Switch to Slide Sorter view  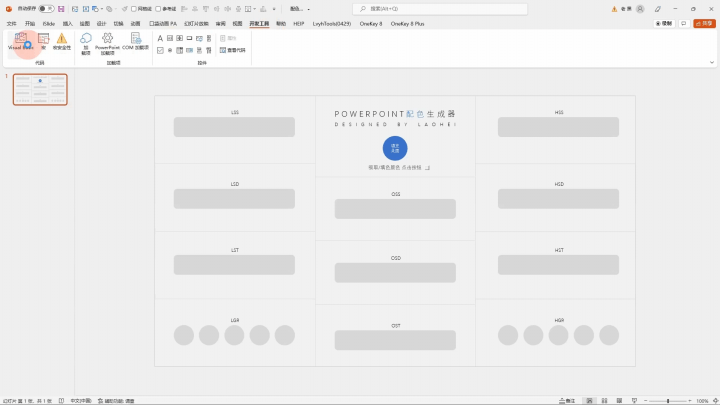604,401
